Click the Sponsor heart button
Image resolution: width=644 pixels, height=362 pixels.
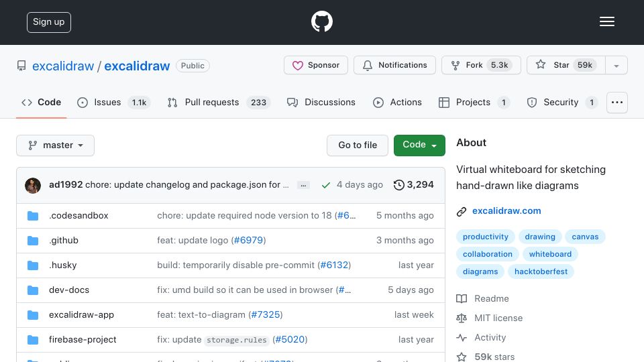pos(316,65)
